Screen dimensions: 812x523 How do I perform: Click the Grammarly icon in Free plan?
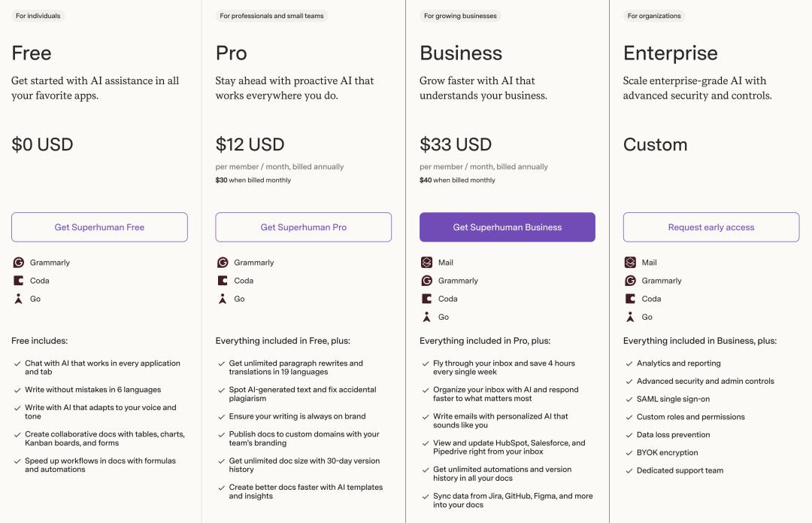pos(19,263)
